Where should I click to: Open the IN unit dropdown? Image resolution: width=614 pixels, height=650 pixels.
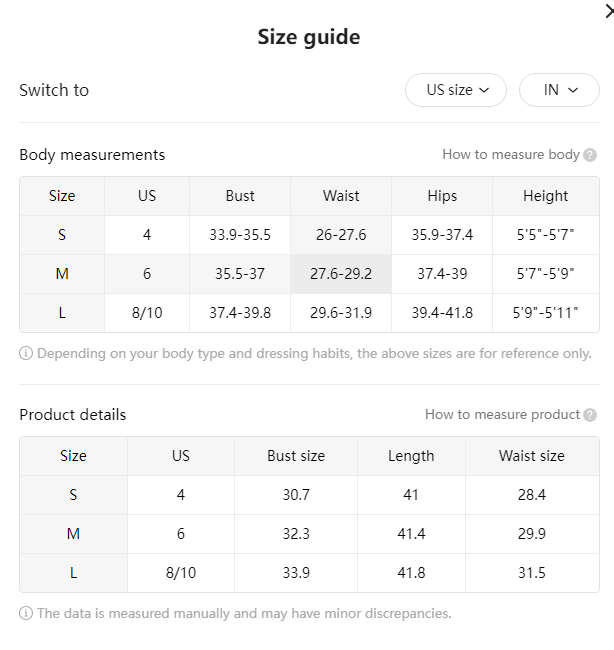pos(559,90)
